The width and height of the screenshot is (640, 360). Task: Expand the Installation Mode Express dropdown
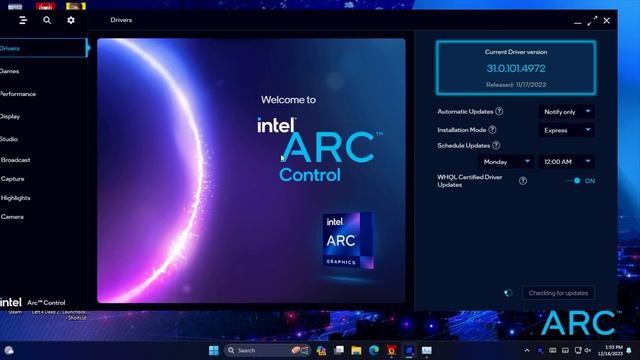click(566, 130)
